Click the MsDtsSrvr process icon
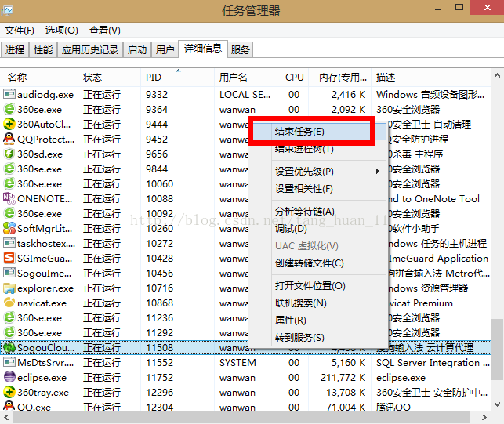 pyautogui.click(x=9, y=362)
